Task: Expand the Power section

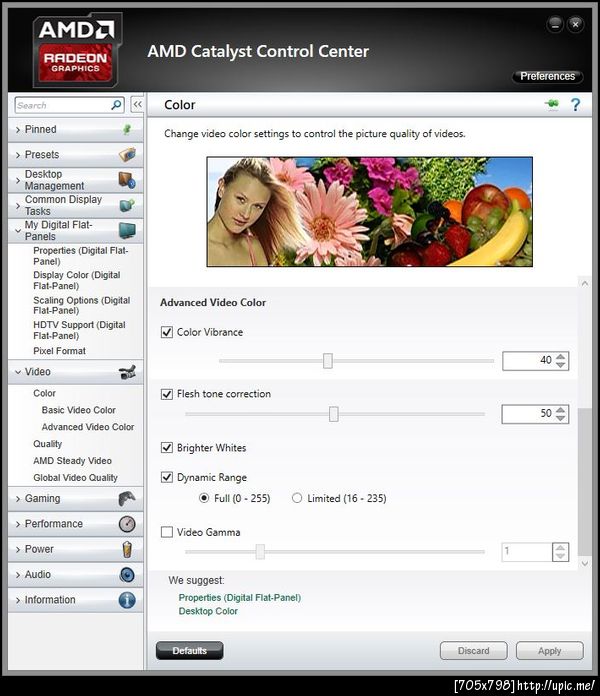Action: pyautogui.click(x=18, y=550)
